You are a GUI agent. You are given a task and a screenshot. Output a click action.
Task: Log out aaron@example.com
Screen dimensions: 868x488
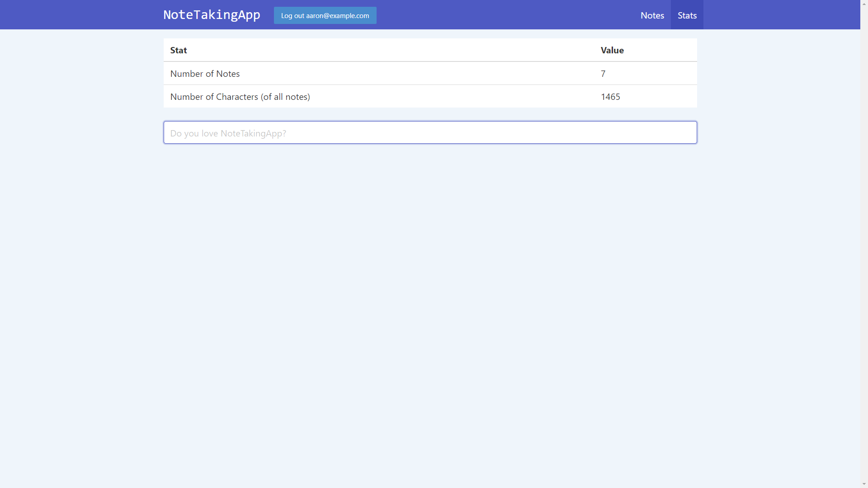(x=325, y=15)
